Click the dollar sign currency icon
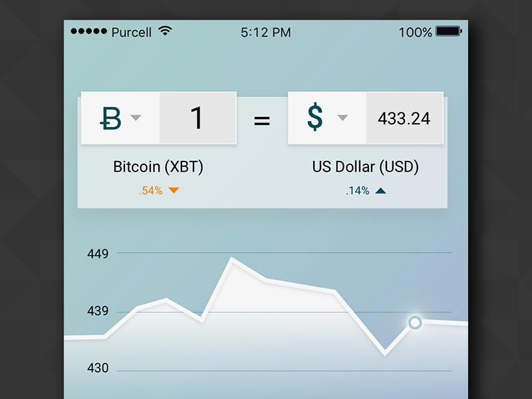The image size is (532, 399). click(x=315, y=118)
